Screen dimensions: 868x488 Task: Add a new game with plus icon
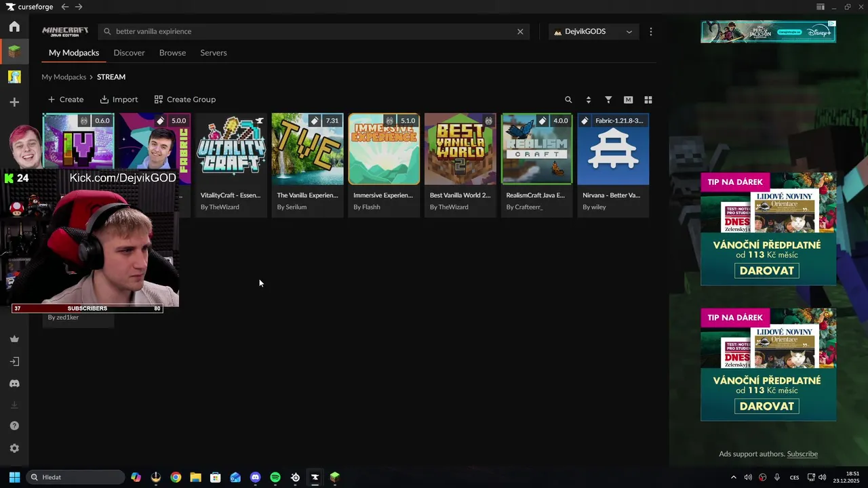click(x=14, y=102)
